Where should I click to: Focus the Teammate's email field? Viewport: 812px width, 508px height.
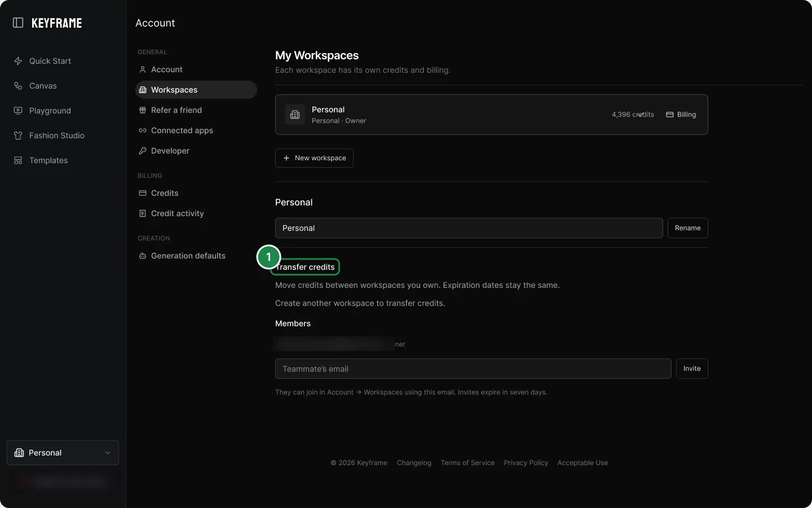[x=473, y=369]
